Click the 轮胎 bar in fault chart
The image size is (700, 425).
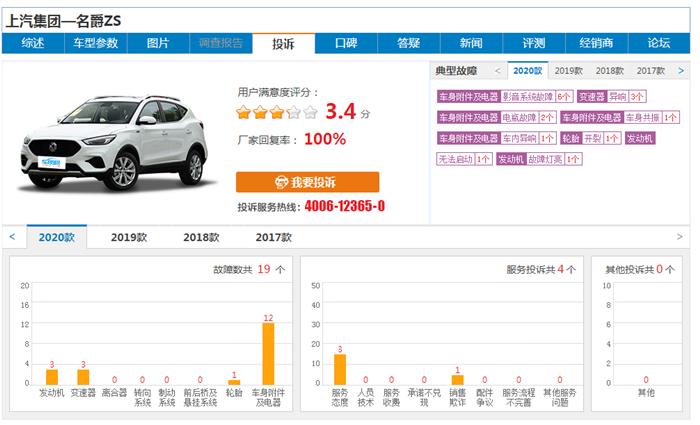[x=234, y=382]
